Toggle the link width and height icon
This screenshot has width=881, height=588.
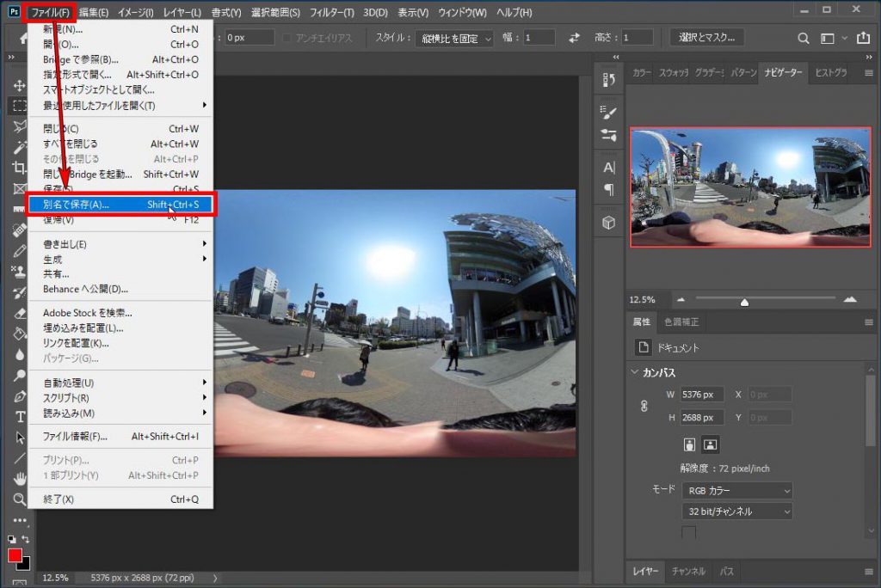[x=644, y=406]
